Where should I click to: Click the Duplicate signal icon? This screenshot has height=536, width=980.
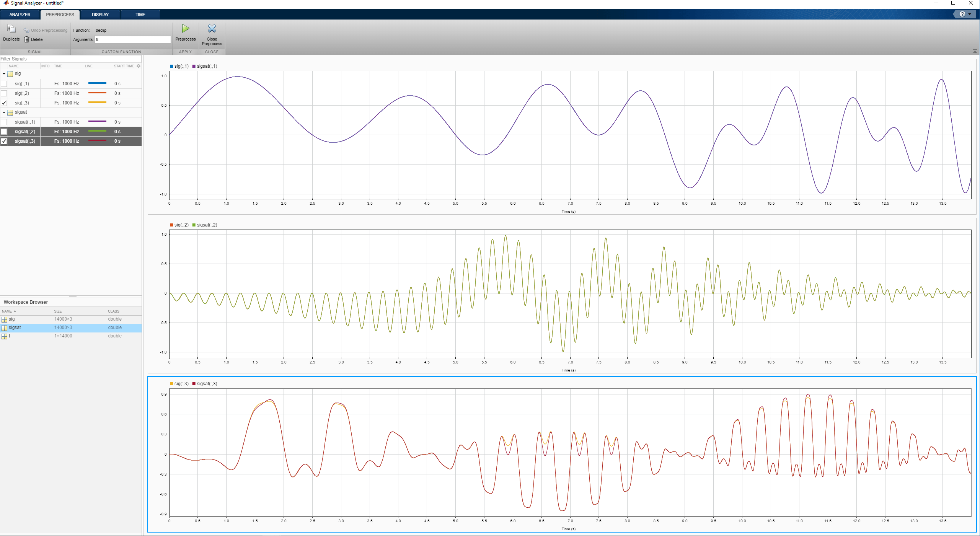point(11,29)
